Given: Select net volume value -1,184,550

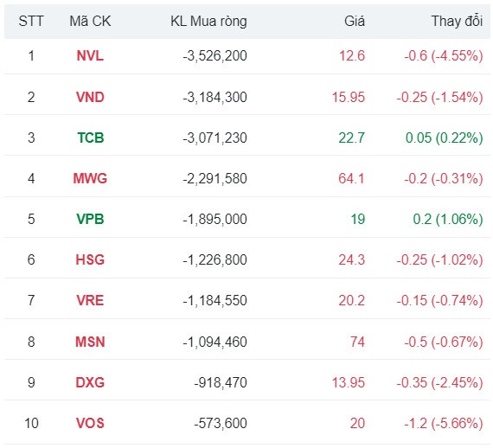Looking at the screenshot, I should [x=215, y=301].
